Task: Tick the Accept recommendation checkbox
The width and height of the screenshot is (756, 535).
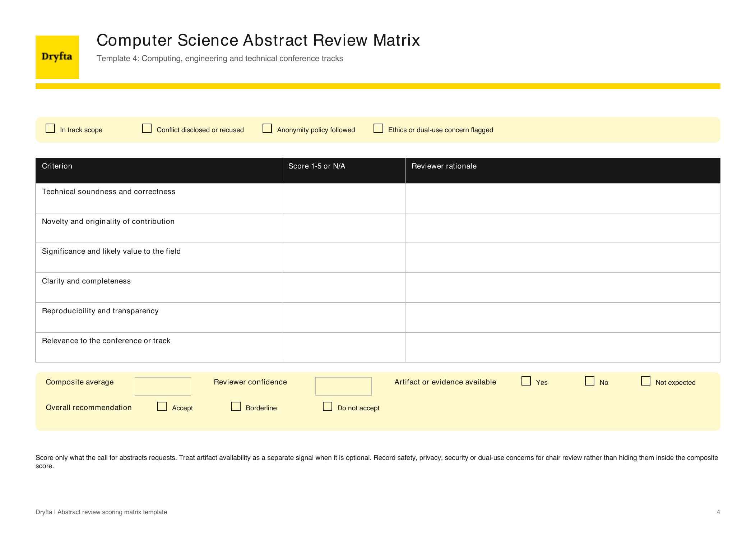Action: [x=162, y=406]
